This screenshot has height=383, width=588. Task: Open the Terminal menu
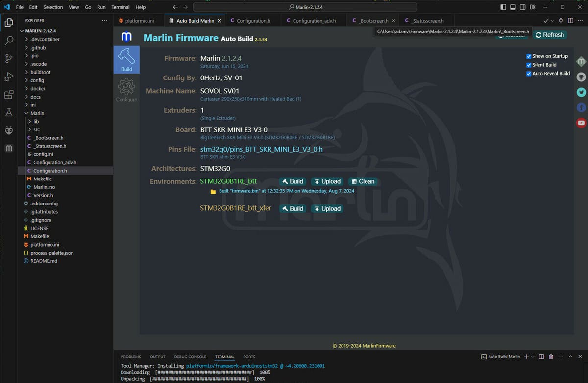coord(120,7)
